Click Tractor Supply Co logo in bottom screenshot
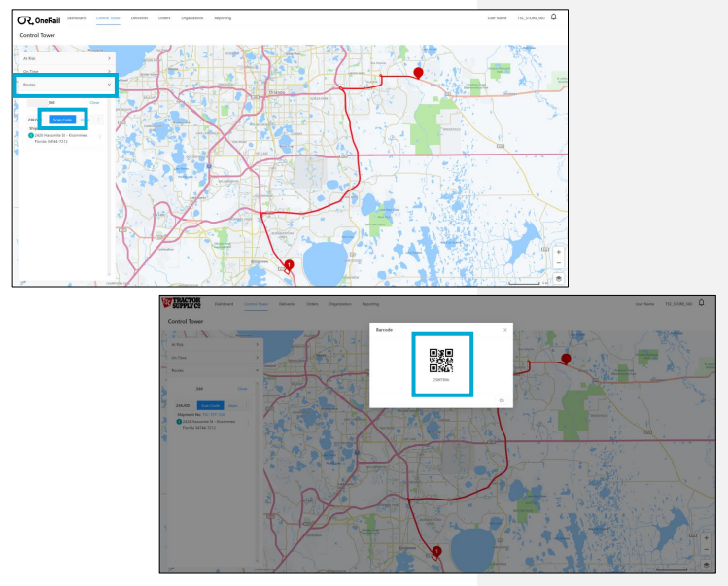 pos(181,303)
